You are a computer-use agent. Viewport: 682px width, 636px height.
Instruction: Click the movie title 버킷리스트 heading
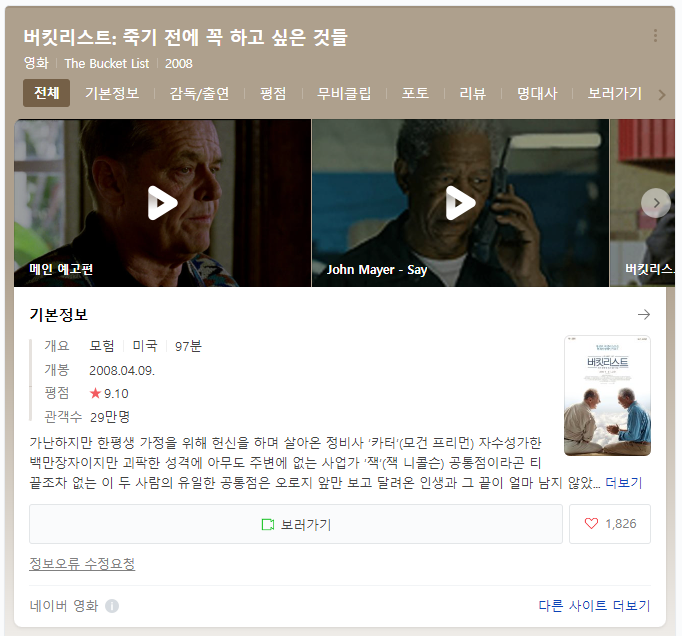point(186,37)
